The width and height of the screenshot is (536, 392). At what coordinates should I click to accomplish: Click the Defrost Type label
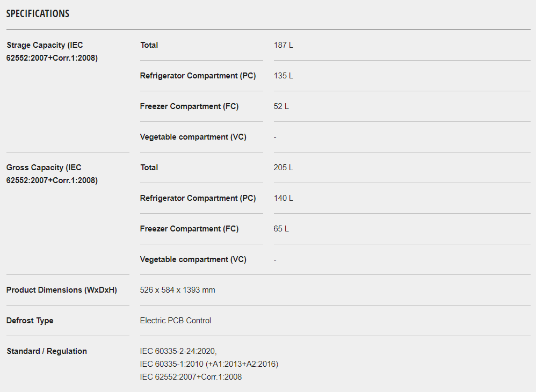point(30,321)
